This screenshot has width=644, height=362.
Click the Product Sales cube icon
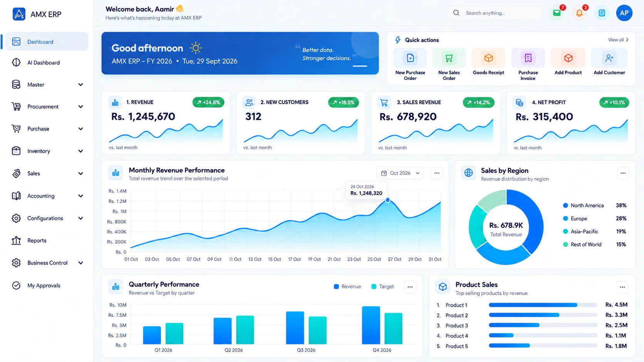(443, 287)
